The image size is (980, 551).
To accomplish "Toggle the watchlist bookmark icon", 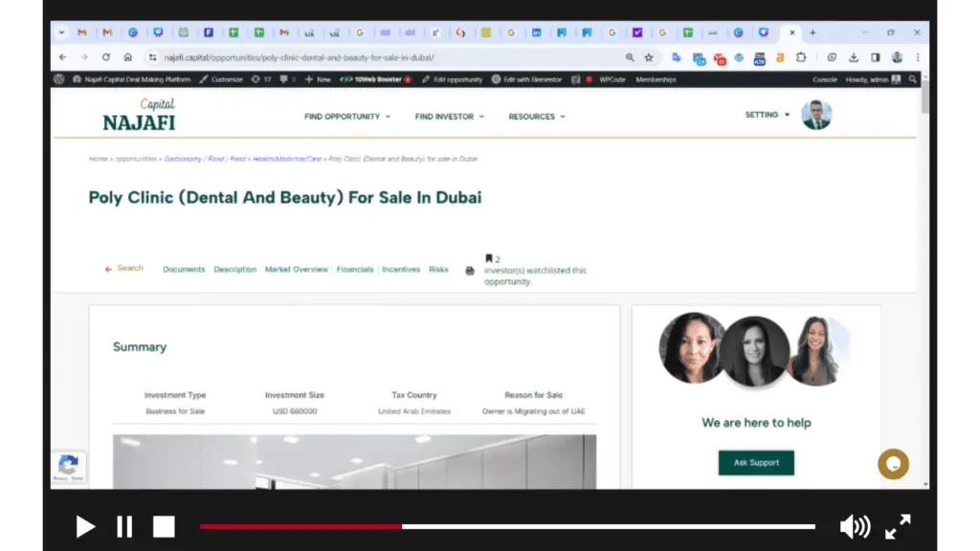I will coord(489,258).
